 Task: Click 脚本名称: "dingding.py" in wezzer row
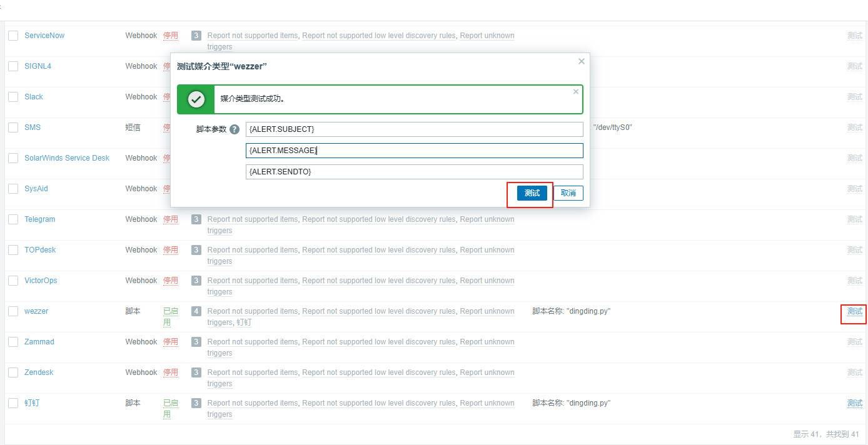tap(572, 311)
